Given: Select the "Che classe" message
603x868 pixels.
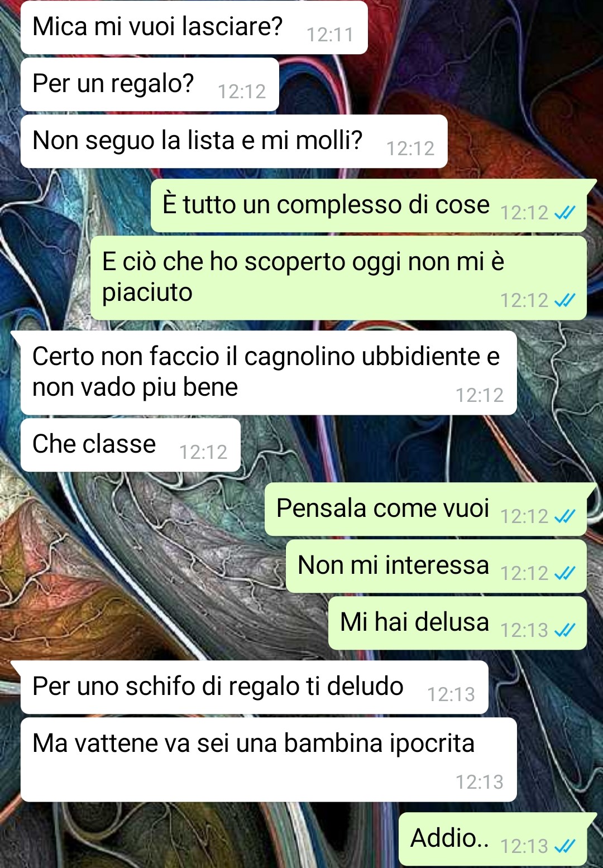Looking at the screenshot, I should click(x=130, y=445).
